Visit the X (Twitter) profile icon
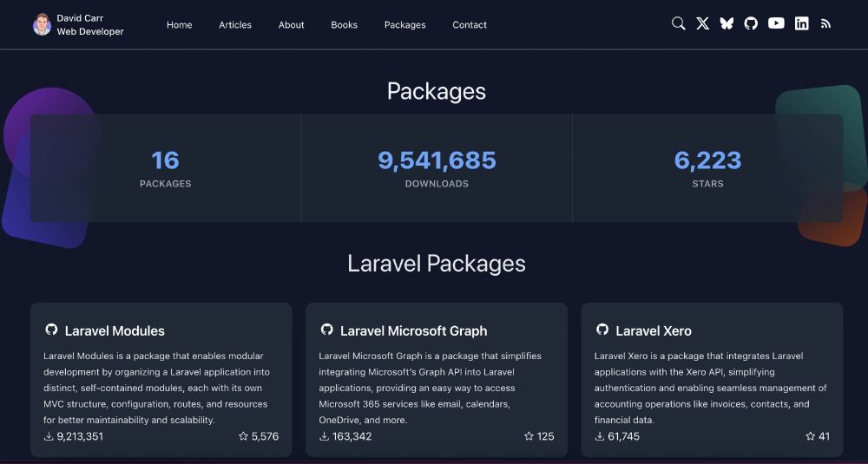Viewport: 868px width, 464px height. pyautogui.click(x=703, y=24)
